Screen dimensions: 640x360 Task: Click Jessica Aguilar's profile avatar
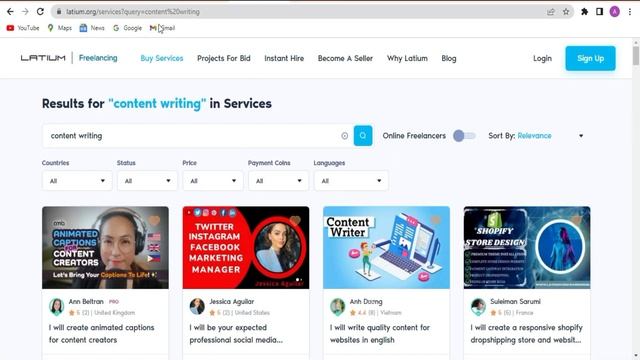point(197,307)
